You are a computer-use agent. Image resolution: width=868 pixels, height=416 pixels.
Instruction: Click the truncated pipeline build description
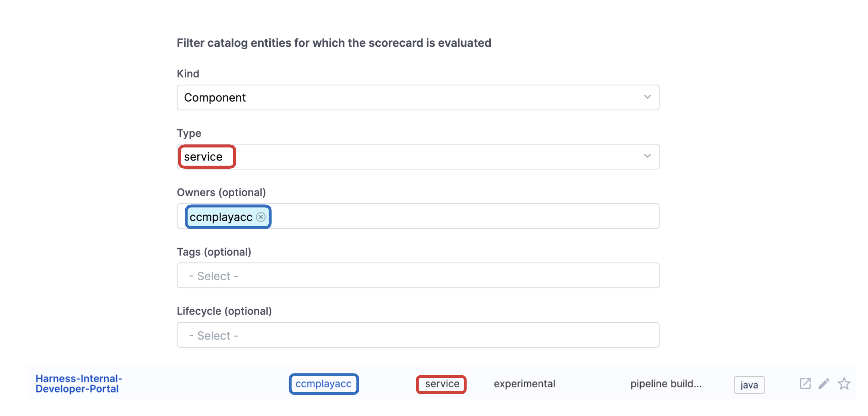665,384
